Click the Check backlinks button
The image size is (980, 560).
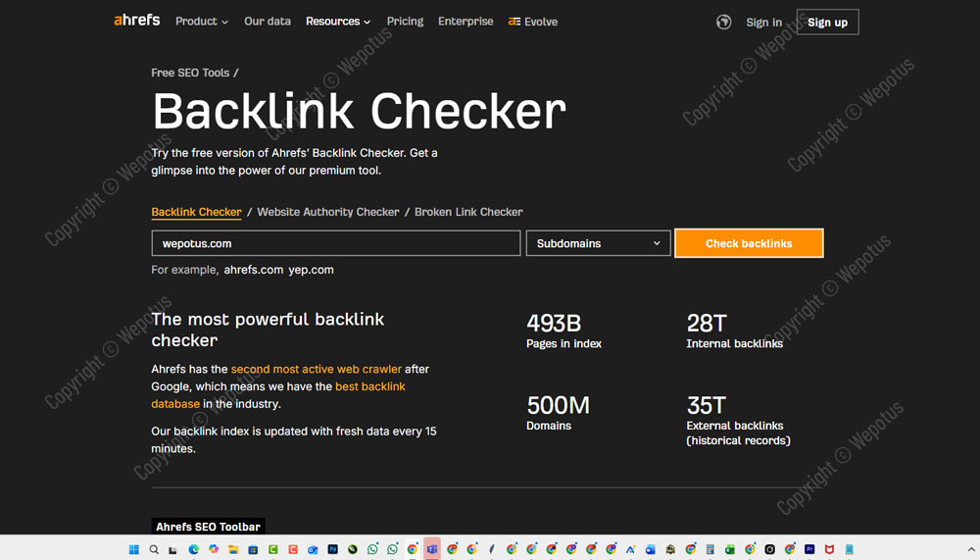click(749, 243)
